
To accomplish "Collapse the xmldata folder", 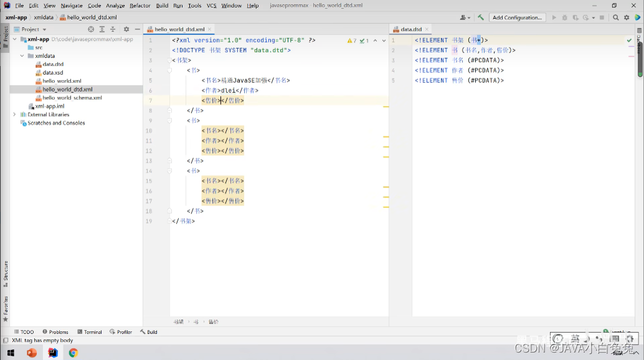I will tap(22, 56).
